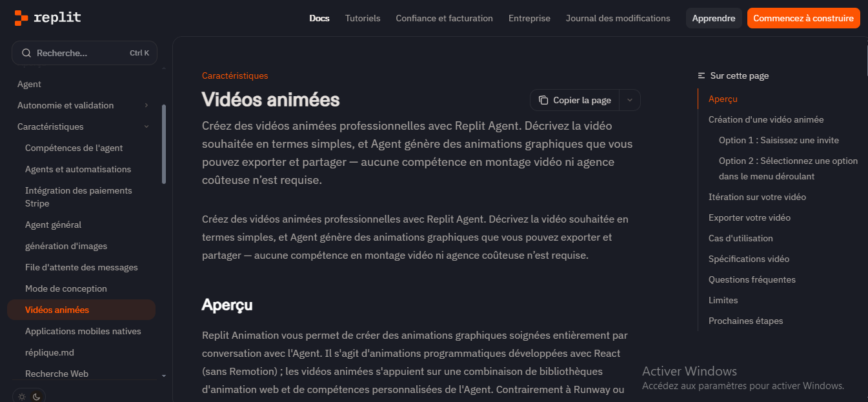Select dark theme moon icon
Image resolution: width=868 pixels, height=402 pixels.
point(37,396)
